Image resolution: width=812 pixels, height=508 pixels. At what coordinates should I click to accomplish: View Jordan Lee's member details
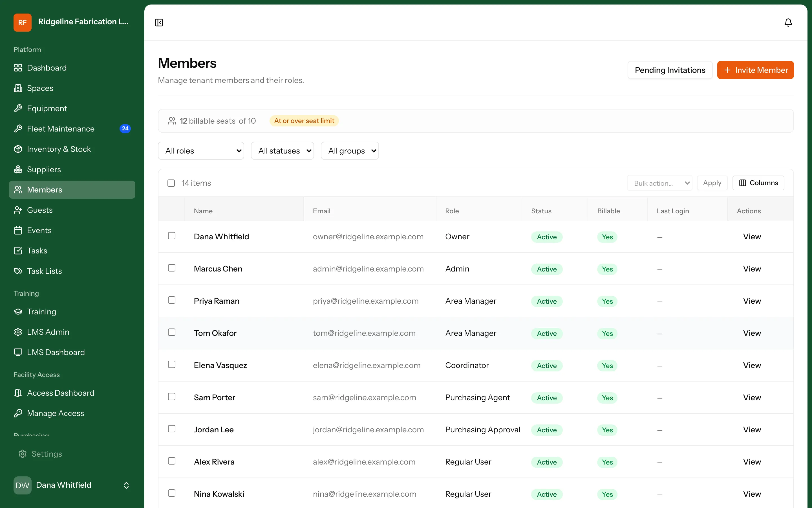(752, 430)
